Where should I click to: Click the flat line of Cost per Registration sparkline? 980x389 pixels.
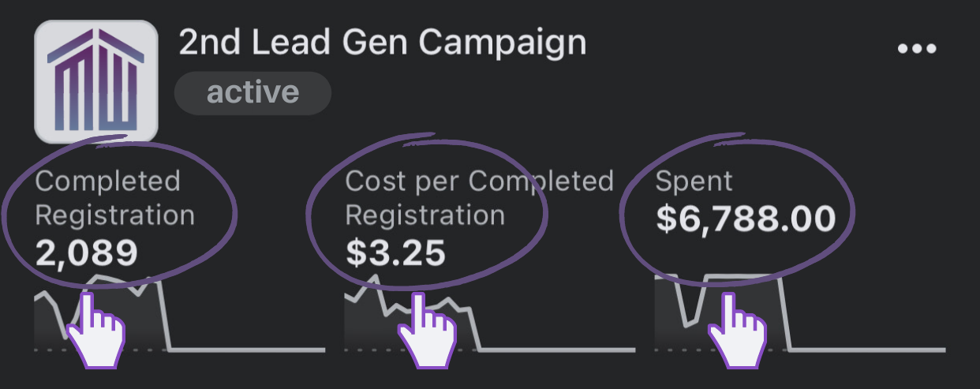tap(557, 349)
